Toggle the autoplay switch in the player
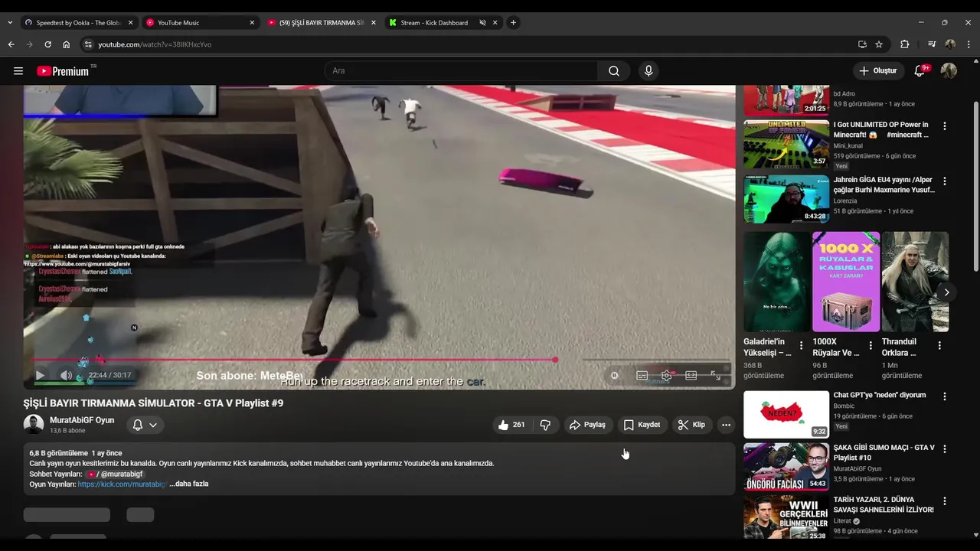The width and height of the screenshot is (980, 551). click(615, 375)
